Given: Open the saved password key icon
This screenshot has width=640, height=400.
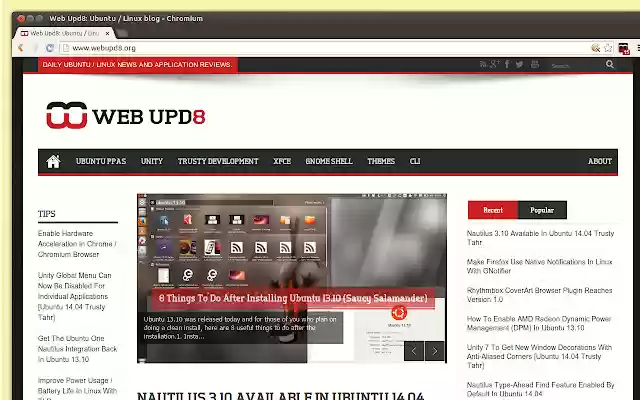Looking at the screenshot, I should click(596, 48).
